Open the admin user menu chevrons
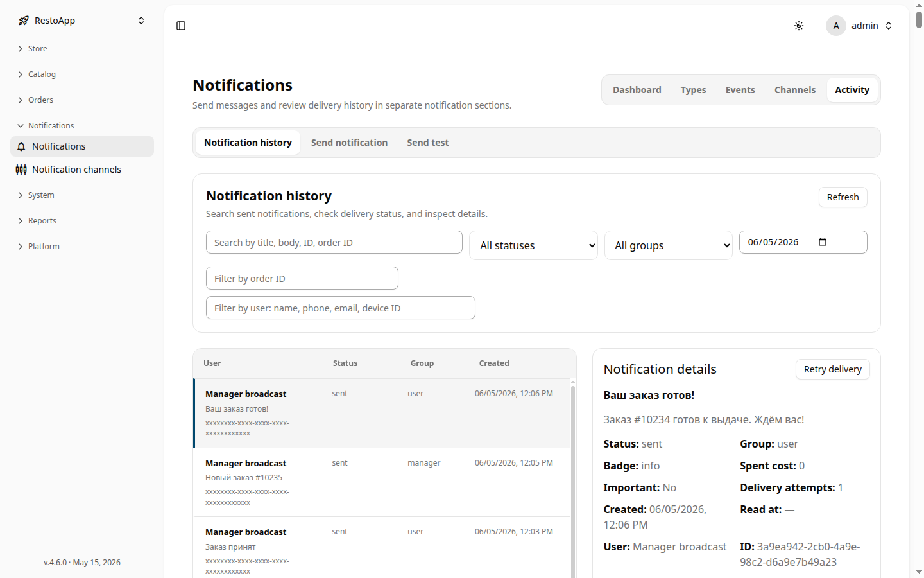Screen dimensions: 924x578 (889, 26)
